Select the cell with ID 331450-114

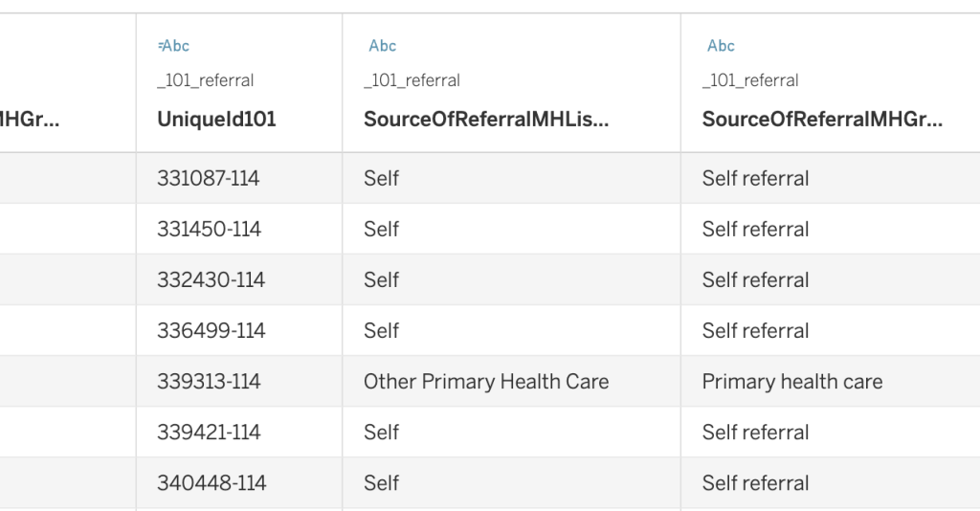[209, 230]
